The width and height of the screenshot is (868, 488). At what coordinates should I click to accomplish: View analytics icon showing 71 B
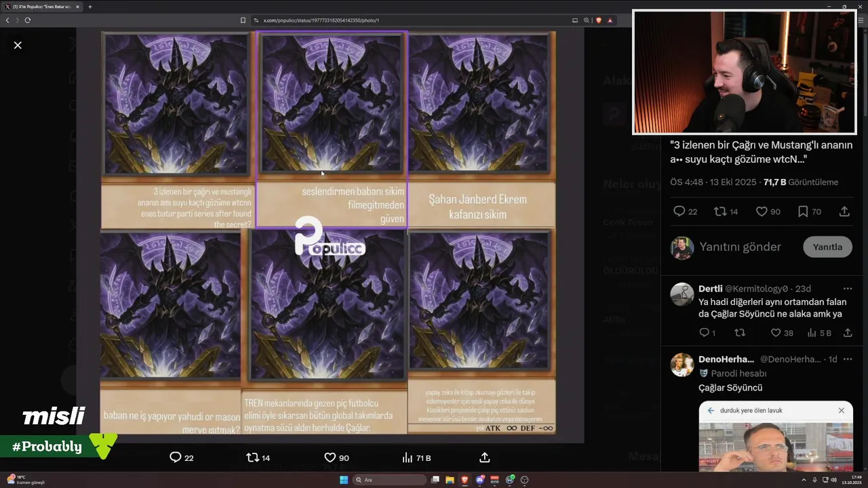coord(407,457)
